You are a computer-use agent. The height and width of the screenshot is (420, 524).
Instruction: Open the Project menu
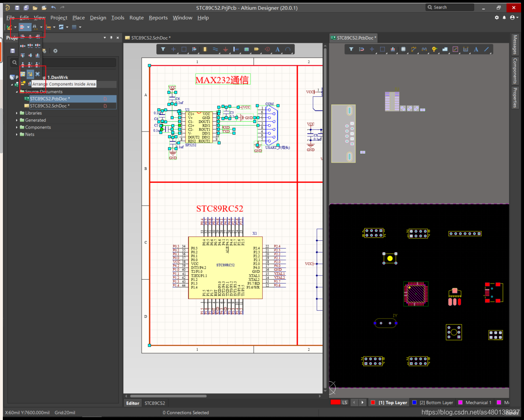click(x=59, y=18)
